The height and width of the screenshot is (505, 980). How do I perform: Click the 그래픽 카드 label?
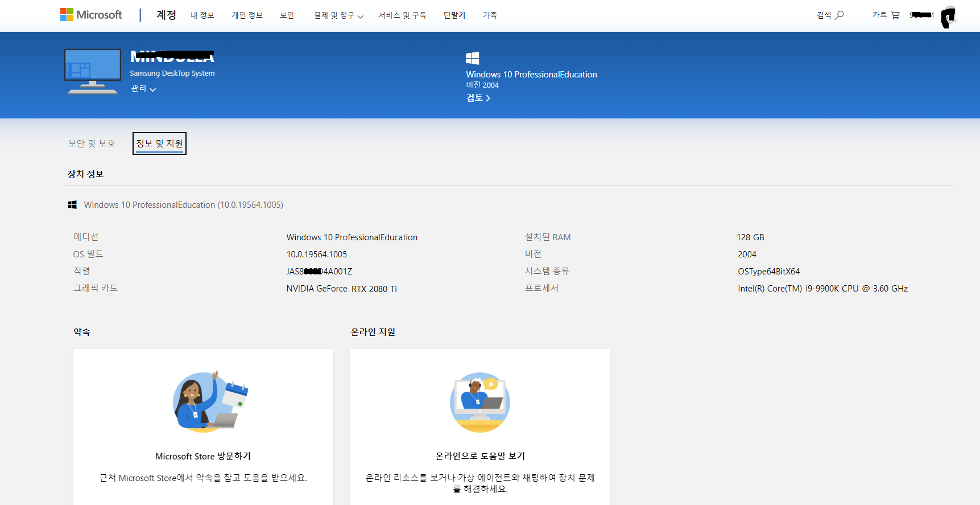point(96,288)
